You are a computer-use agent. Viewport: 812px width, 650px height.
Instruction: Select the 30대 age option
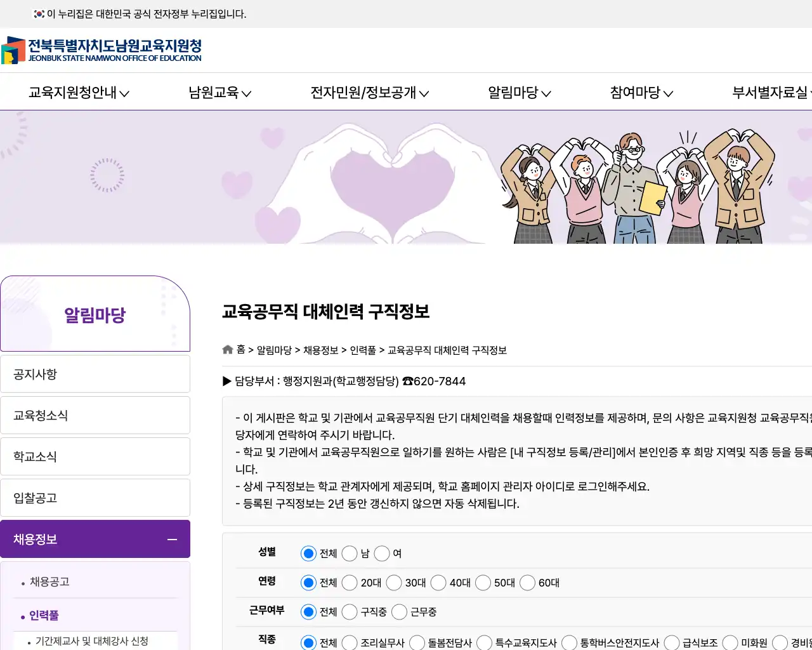[x=394, y=582]
